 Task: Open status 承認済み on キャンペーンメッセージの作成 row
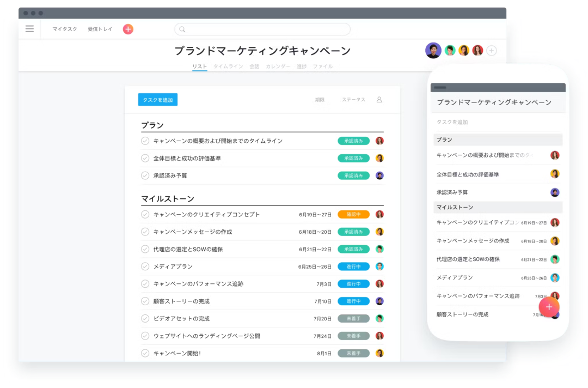[x=354, y=232]
